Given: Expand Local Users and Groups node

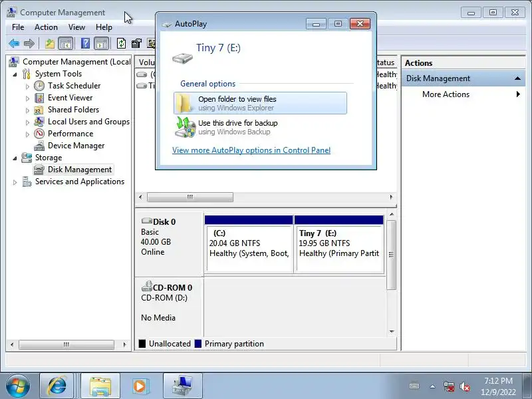Looking at the screenshot, I should [x=27, y=122].
